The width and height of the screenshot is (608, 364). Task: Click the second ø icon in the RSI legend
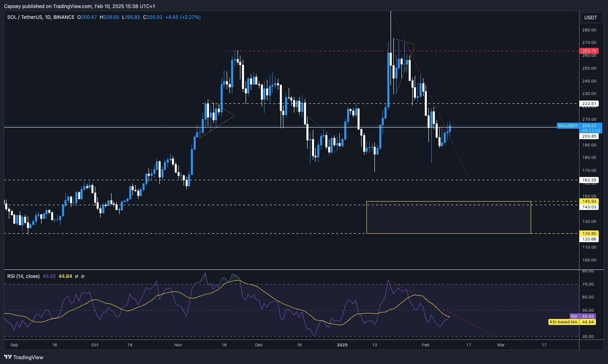(x=83, y=276)
